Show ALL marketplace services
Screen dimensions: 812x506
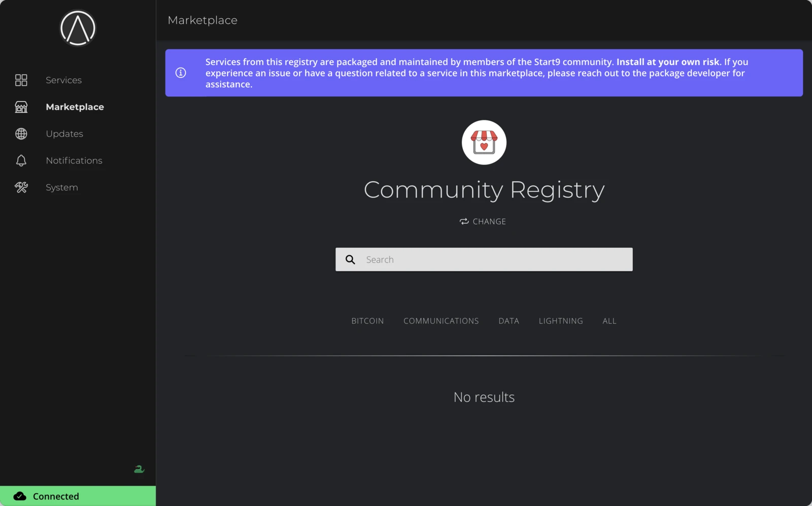point(609,321)
